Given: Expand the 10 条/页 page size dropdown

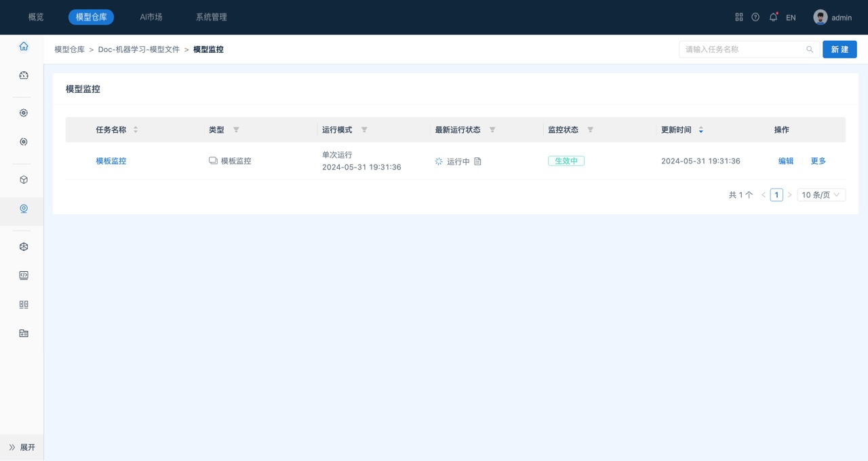Looking at the screenshot, I should click(821, 195).
